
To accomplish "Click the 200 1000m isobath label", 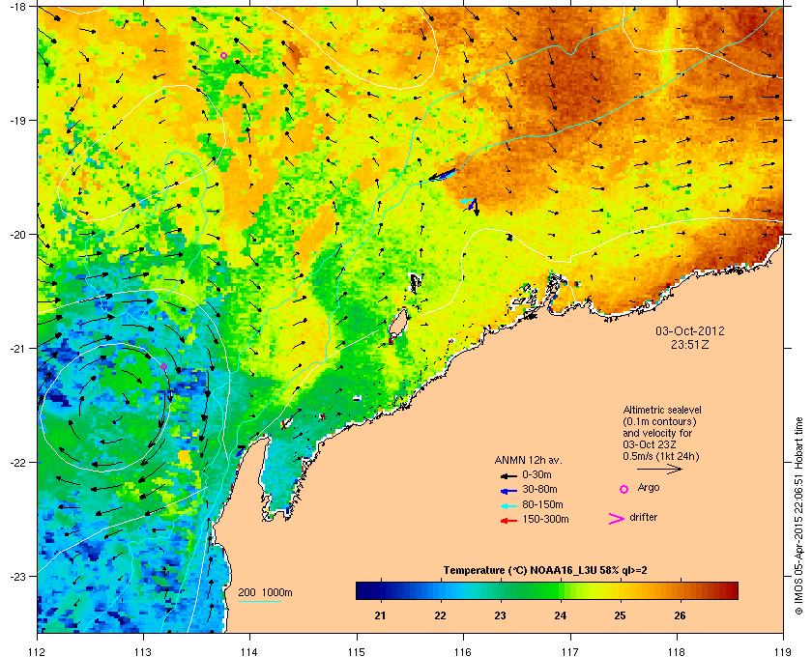I will point(265,593).
